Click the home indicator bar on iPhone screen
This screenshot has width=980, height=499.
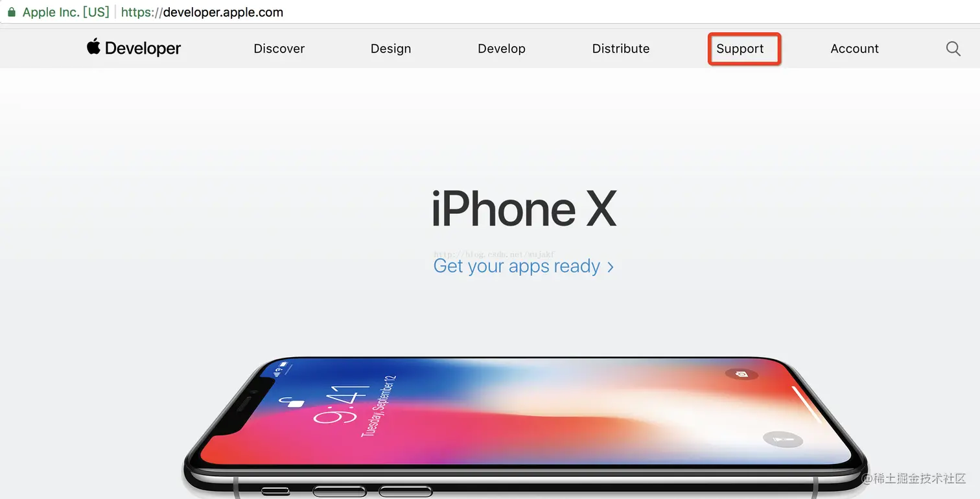[x=806, y=404]
